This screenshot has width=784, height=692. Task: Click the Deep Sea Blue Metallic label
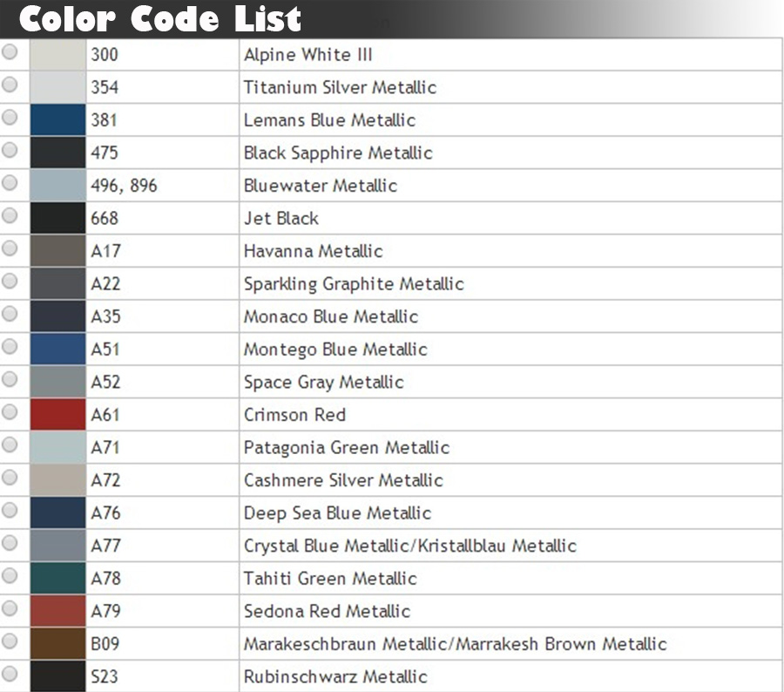337,513
